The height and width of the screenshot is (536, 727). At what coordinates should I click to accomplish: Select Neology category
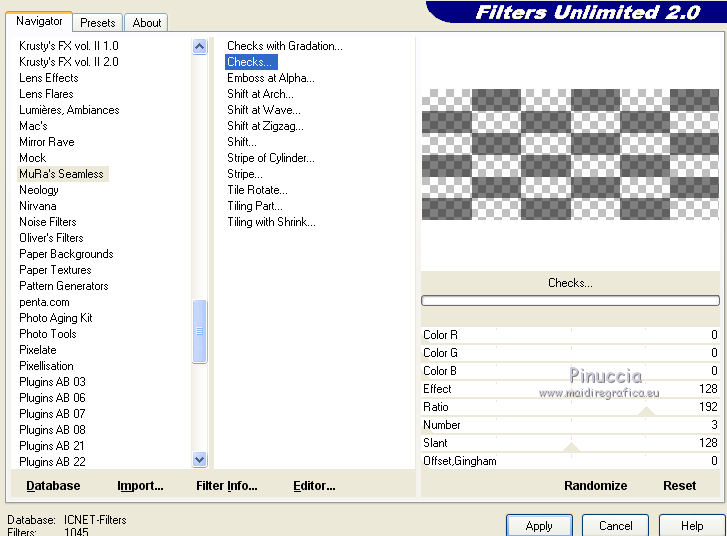tap(39, 190)
